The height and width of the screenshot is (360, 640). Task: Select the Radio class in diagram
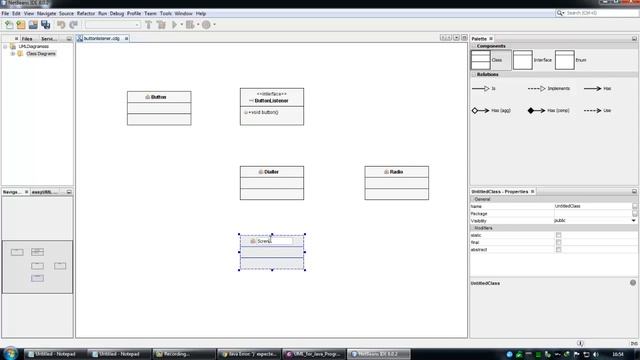[397, 183]
